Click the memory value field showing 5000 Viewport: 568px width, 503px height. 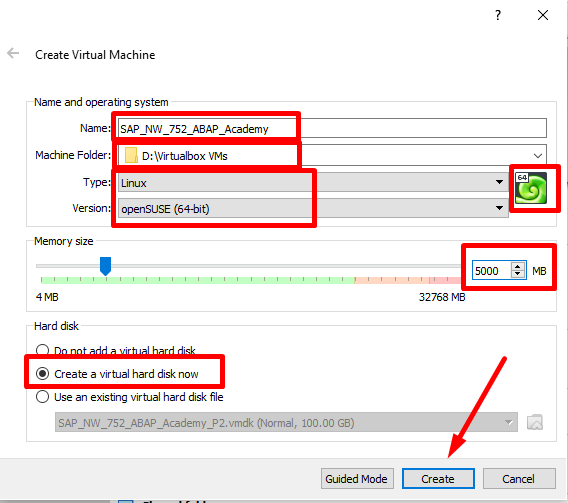[491, 271]
